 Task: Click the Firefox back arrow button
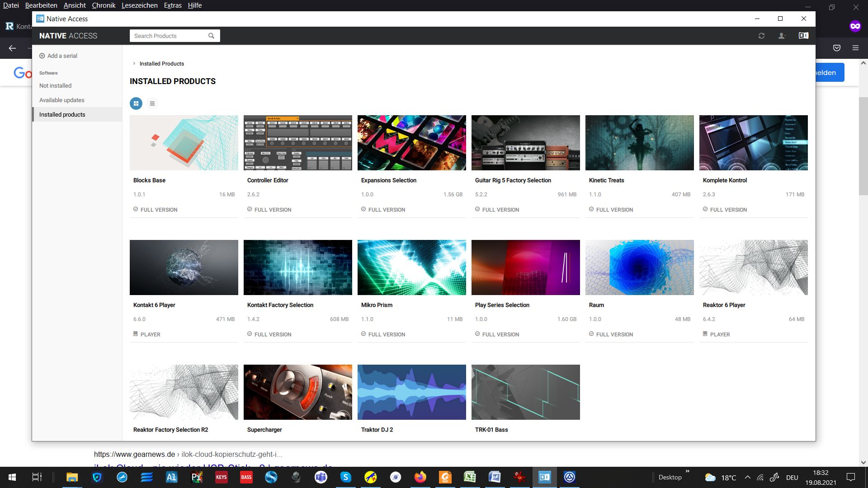[x=12, y=48]
